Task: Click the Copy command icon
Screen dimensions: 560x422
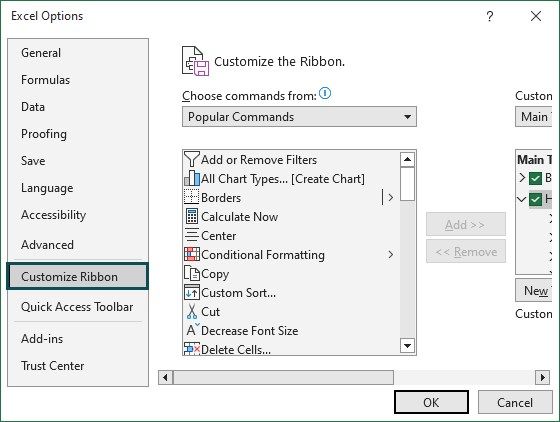Action: pos(191,273)
